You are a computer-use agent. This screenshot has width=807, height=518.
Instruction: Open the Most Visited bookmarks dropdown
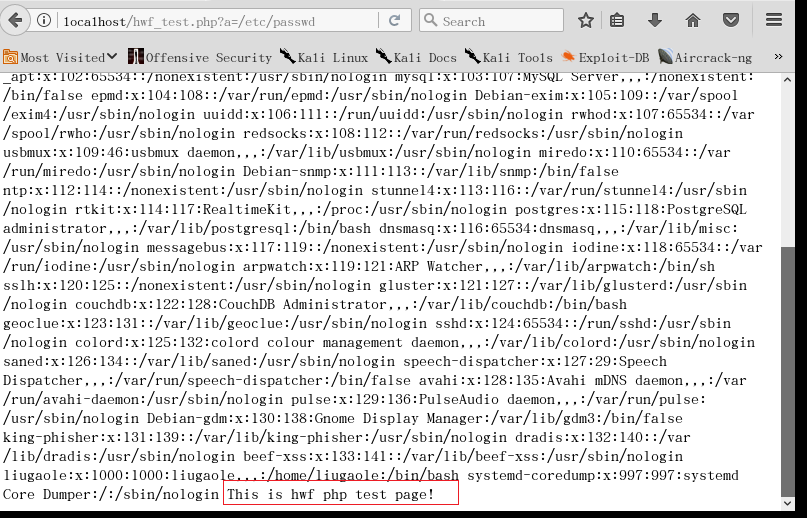60,57
